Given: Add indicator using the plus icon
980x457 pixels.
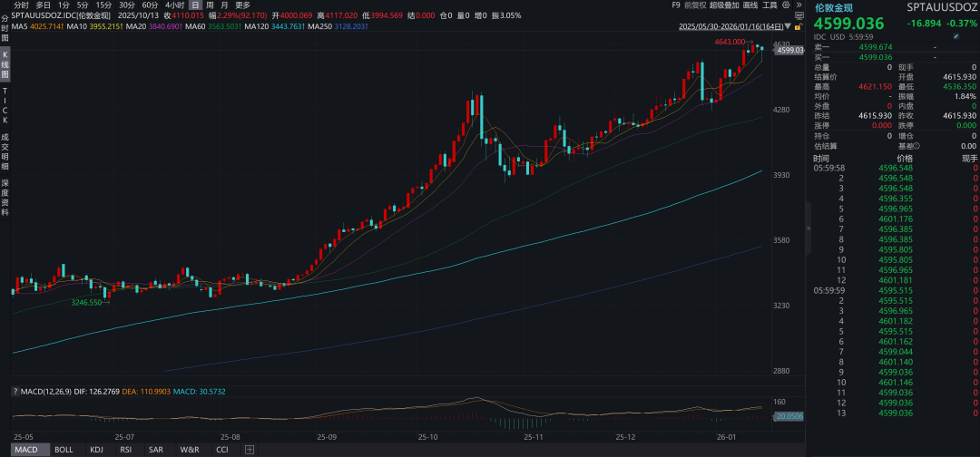Looking at the screenshot, I should (x=250, y=450).
